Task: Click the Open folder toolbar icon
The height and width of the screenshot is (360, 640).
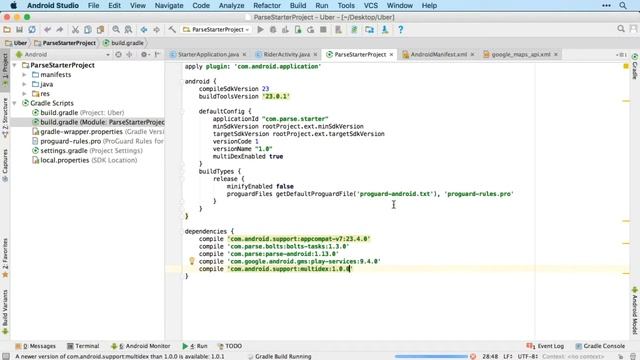Action: coord(7,29)
